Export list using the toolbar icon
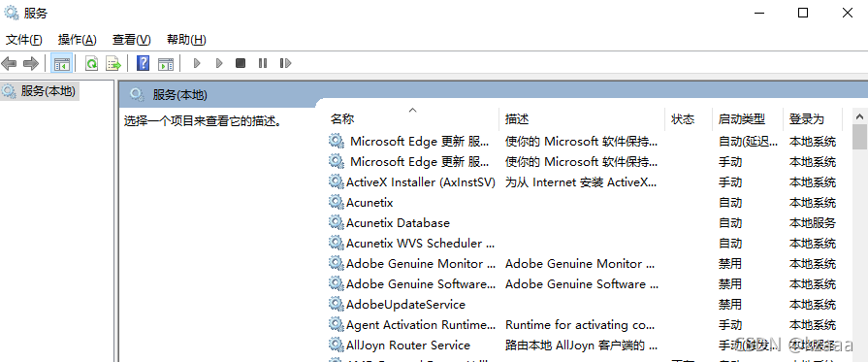 [113, 63]
